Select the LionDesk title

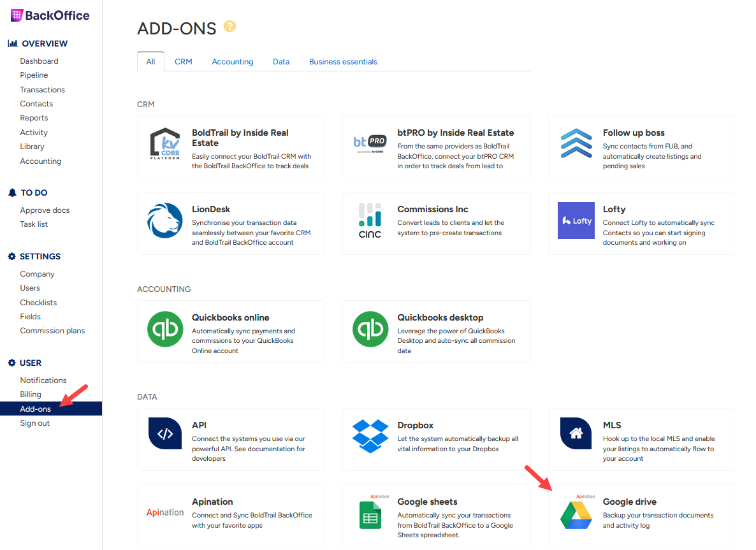coord(211,209)
